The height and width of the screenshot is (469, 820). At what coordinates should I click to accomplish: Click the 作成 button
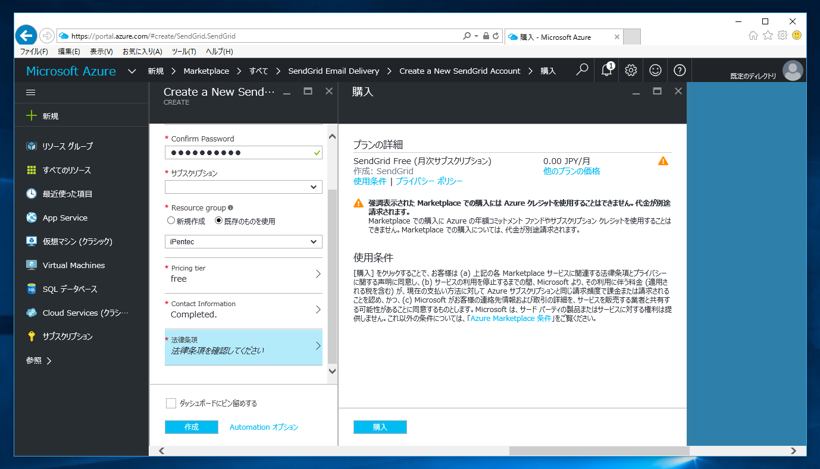[191, 427]
